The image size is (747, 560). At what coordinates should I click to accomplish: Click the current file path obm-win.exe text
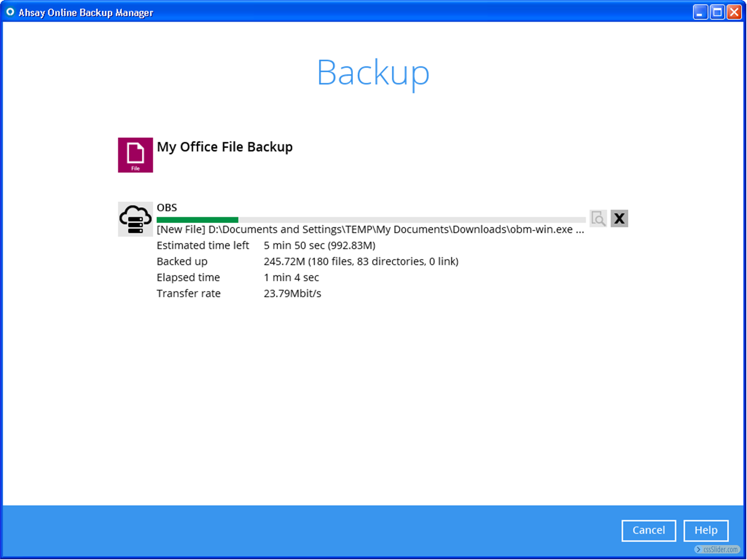pos(370,230)
